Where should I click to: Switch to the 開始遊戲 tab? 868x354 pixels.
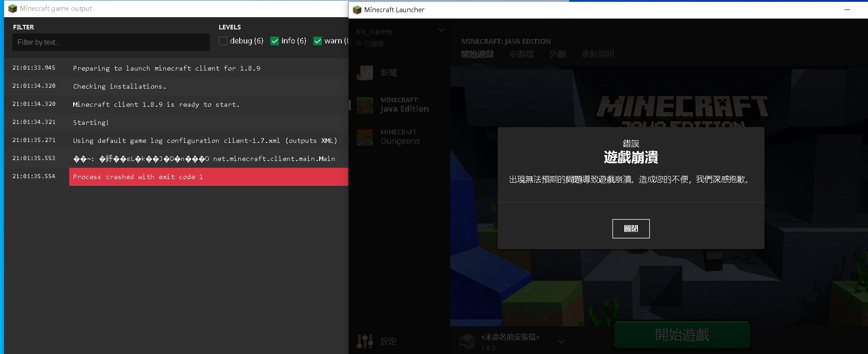(x=477, y=54)
